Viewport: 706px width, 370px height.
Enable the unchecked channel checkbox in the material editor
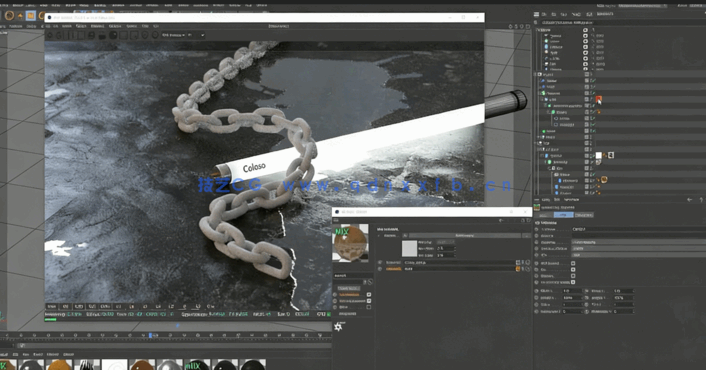pyautogui.click(x=369, y=307)
